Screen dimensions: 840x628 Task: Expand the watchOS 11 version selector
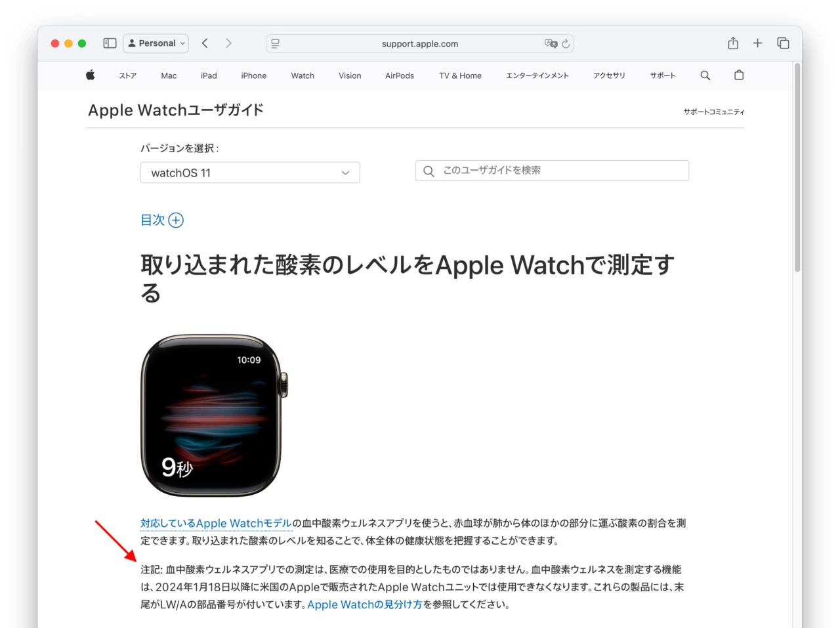(250, 173)
